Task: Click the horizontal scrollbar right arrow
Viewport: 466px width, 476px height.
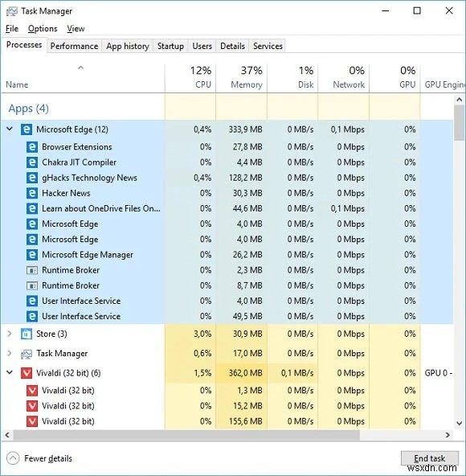Action: click(448, 435)
